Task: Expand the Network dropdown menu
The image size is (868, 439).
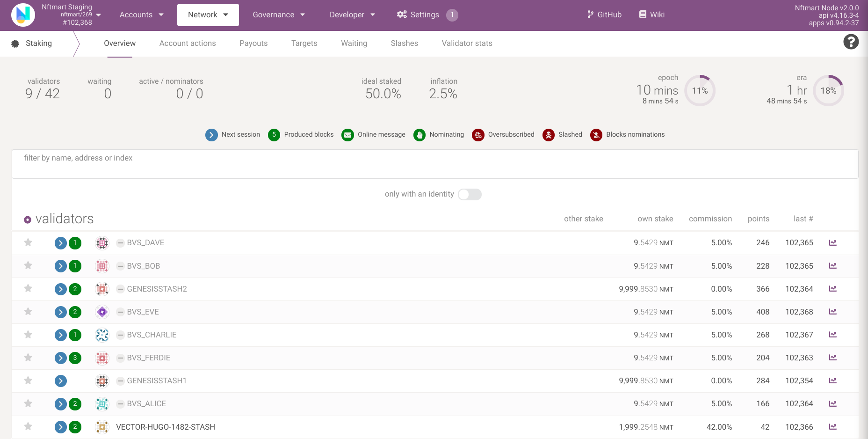Action: pyautogui.click(x=208, y=15)
